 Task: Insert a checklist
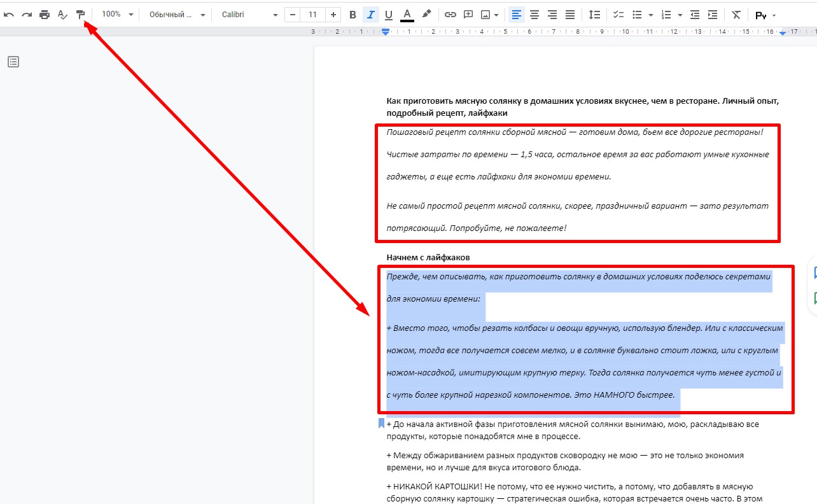618,15
